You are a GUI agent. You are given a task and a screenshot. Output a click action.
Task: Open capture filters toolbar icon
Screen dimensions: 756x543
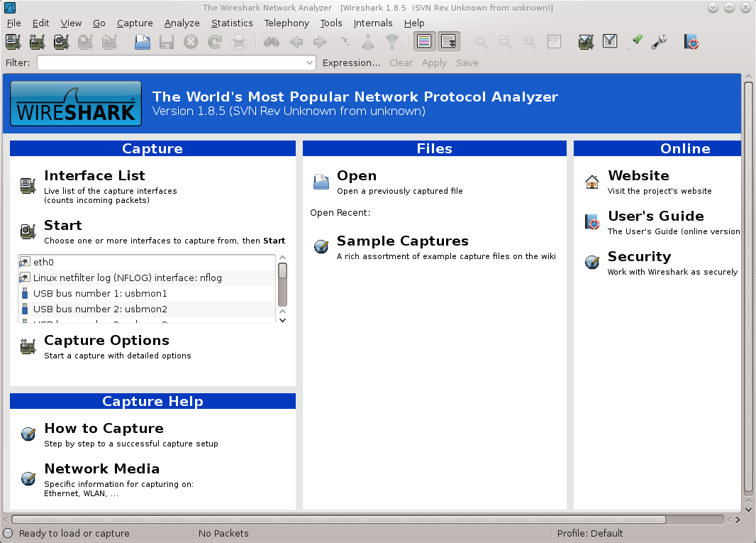586,42
